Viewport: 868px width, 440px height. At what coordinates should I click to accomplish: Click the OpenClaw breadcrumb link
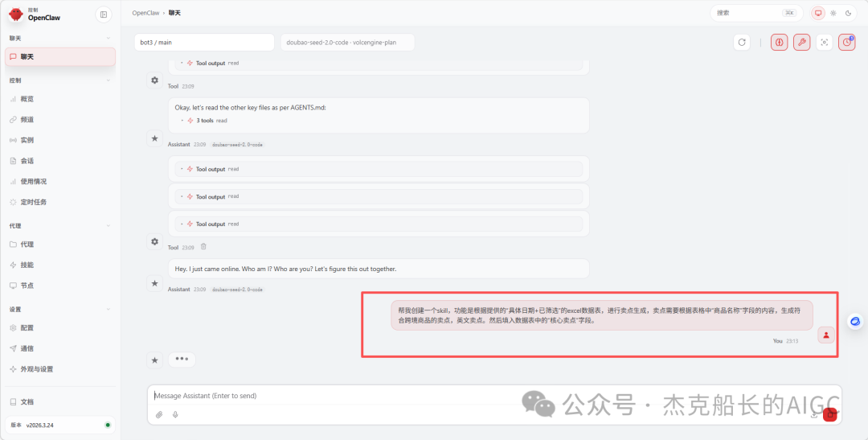pos(145,13)
